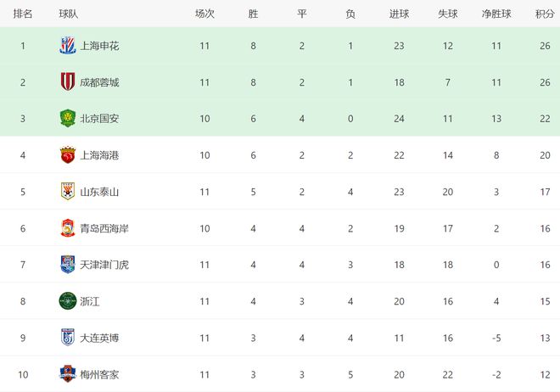Click the Shandong Taishan club crest
Screen dimensions: 560x392
tap(67, 192)
